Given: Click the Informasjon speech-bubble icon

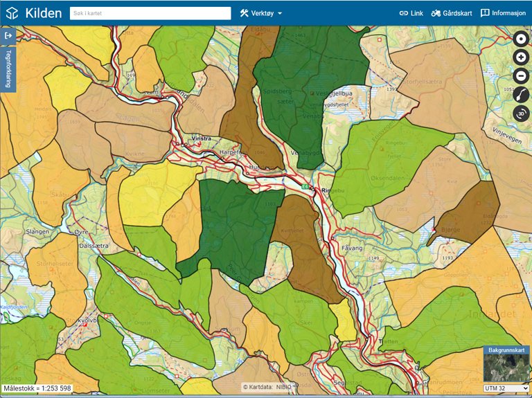Looking at the screenshot, I should click(485, 13).
